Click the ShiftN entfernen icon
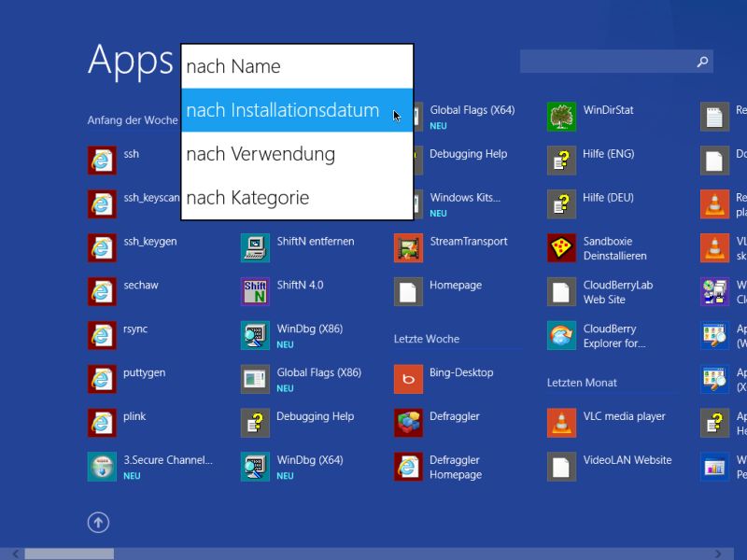This screenshot has width=747, height=560. (255, 247)
